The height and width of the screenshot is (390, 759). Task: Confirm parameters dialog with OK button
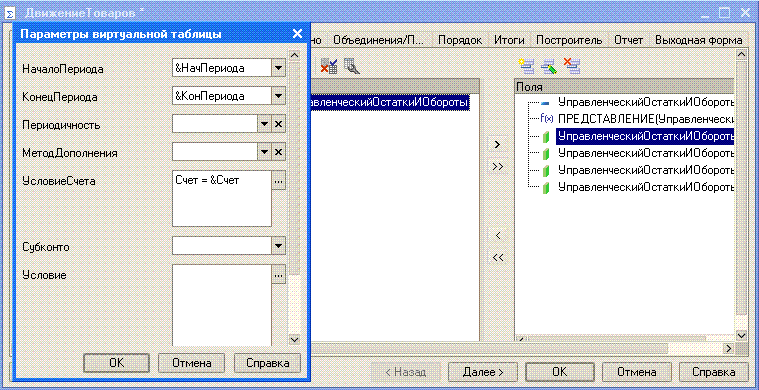click(116, 363)
